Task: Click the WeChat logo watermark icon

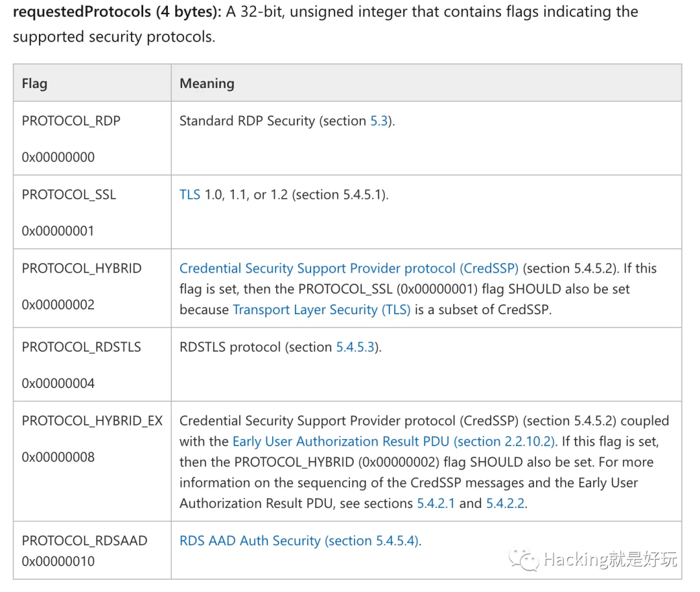Action: click(x=523, y=558)
